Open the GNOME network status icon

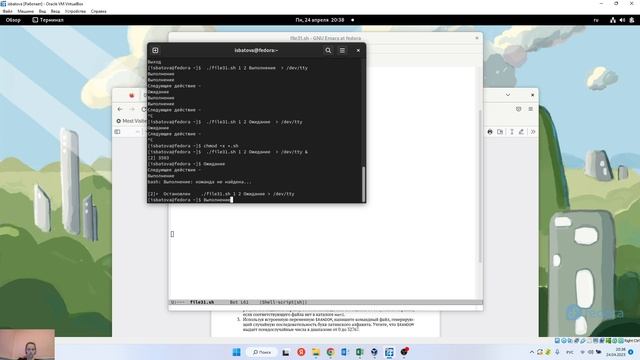[x=613, y=20]
